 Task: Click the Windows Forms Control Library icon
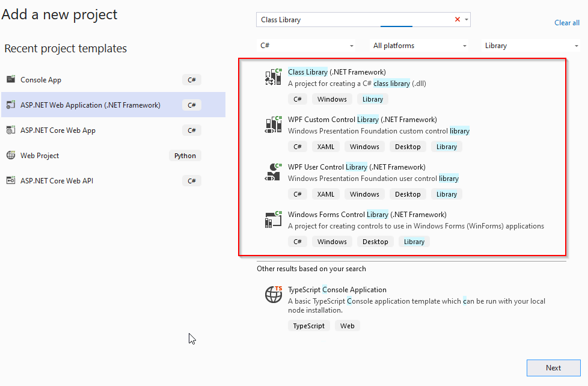pyautogui.click(x=274, y=219)
